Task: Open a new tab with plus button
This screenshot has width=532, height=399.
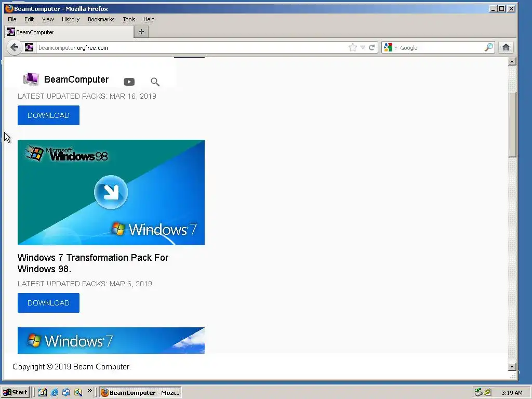Action: pos(141,32)
